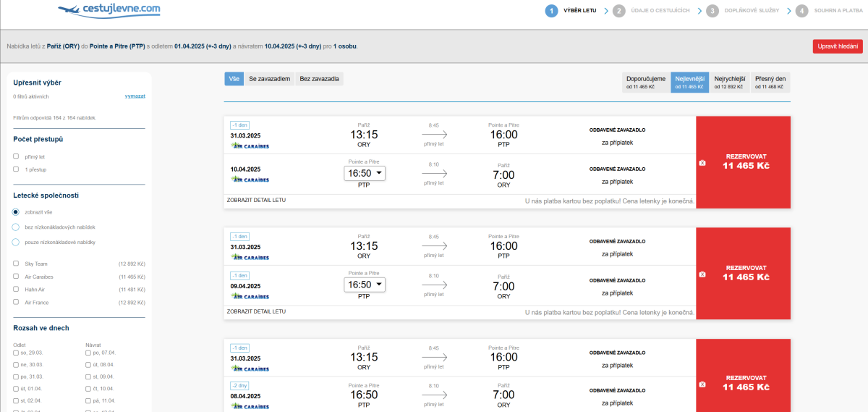This screenshot has width=868, height=412.
Task: Tick the út, 01.04. departure day checkbox
Action: (x=16, y=389)
